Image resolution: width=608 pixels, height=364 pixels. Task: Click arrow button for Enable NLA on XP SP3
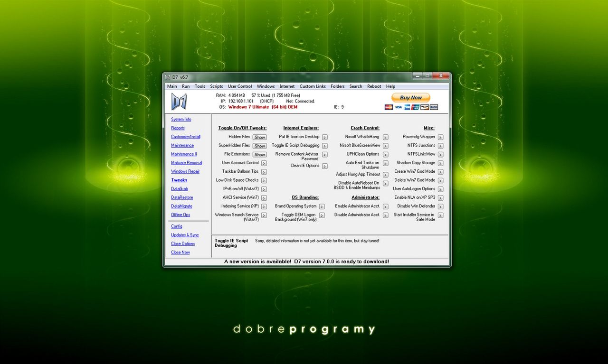pyautogui.click(x=440, y=198)
